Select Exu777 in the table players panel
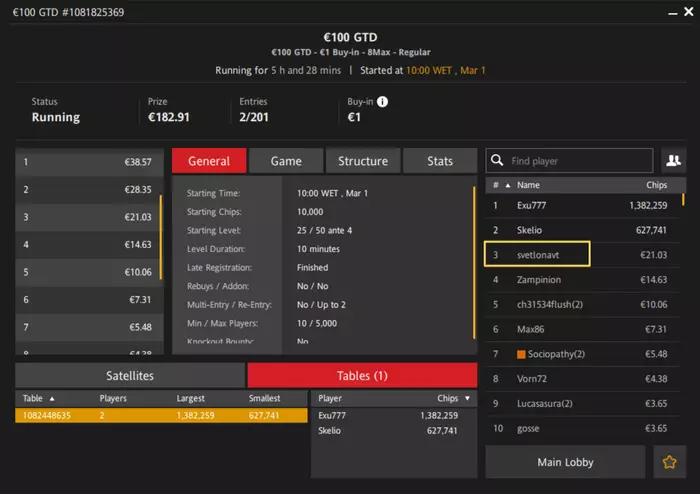 pos(394,415)
